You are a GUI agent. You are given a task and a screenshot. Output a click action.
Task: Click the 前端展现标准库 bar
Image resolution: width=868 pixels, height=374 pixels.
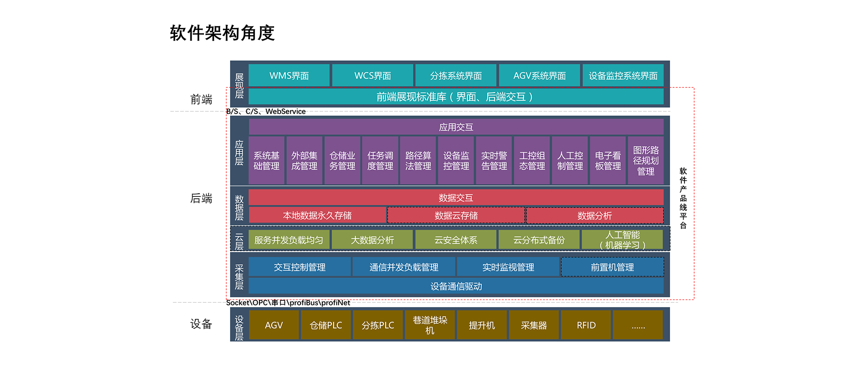pos(456,97)
